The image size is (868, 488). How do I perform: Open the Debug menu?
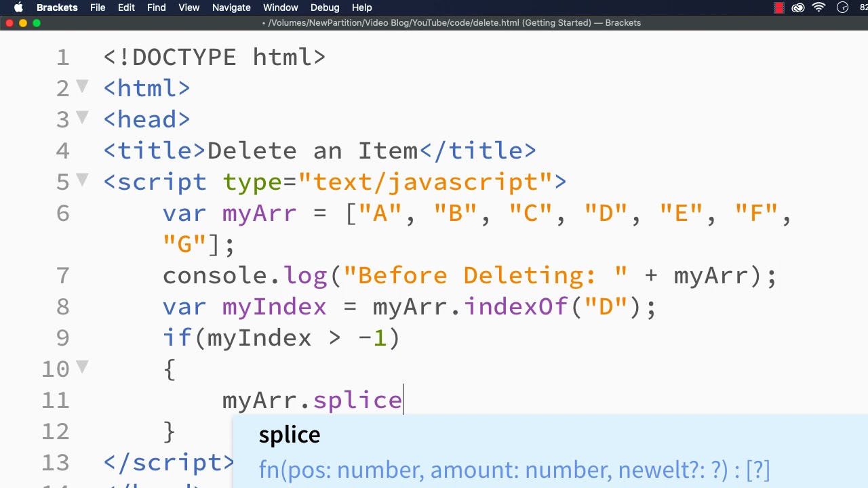[x=325, y=7]
